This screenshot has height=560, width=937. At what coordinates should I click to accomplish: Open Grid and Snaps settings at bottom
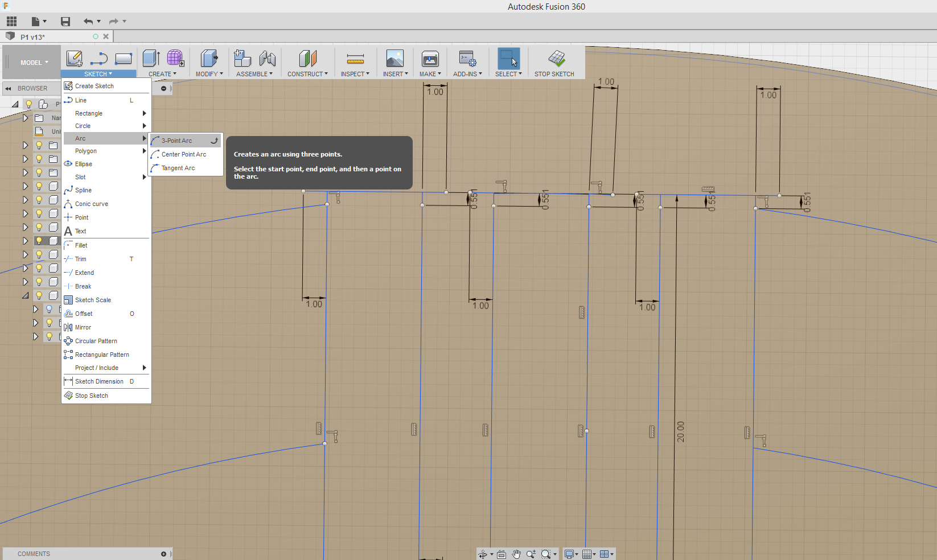click(x=587, y=554)
